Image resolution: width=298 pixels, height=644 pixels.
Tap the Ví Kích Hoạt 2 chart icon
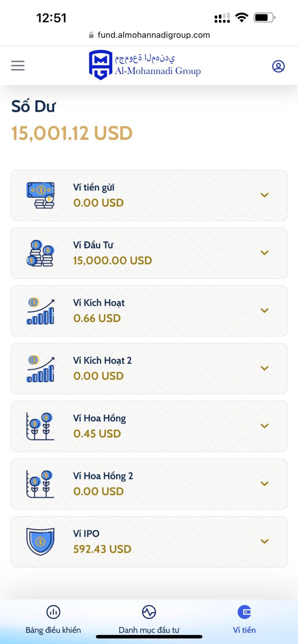[x=40, y=368]
